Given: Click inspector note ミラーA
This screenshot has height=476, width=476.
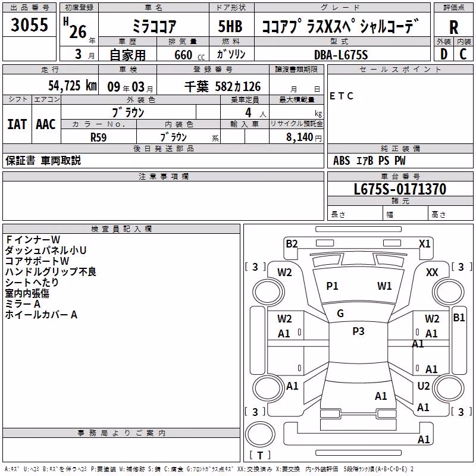Looking at the screenshot, I should [23, 304].
